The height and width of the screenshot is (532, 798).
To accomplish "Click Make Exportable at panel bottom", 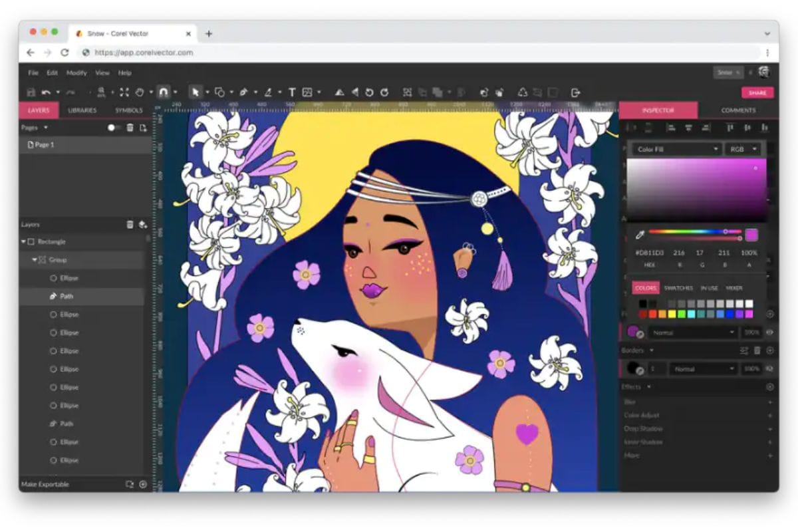I will [x=45, y=484].
